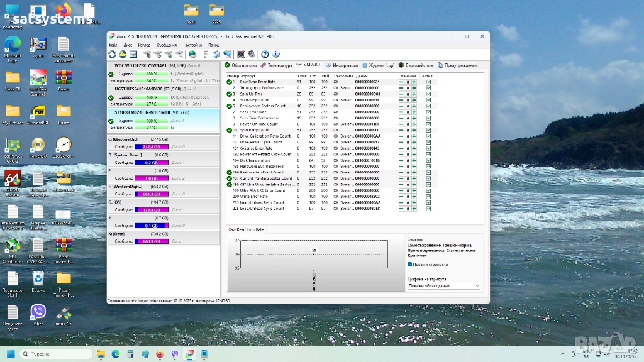Image resolution: width=644 pixels, height=362 pixels.
Task: Toggle the 'Покажи стойности' checkbox
Action: (x=410, y=265)
